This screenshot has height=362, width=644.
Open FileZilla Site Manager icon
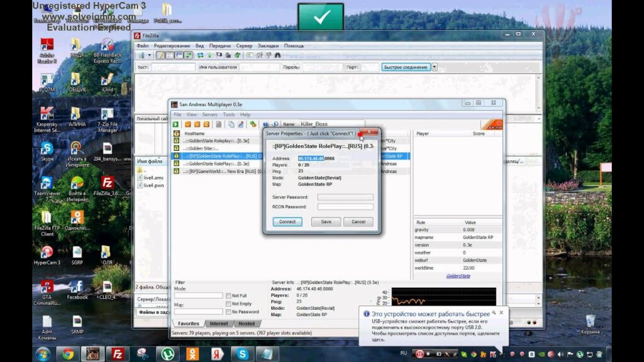(x=142, y=55)
